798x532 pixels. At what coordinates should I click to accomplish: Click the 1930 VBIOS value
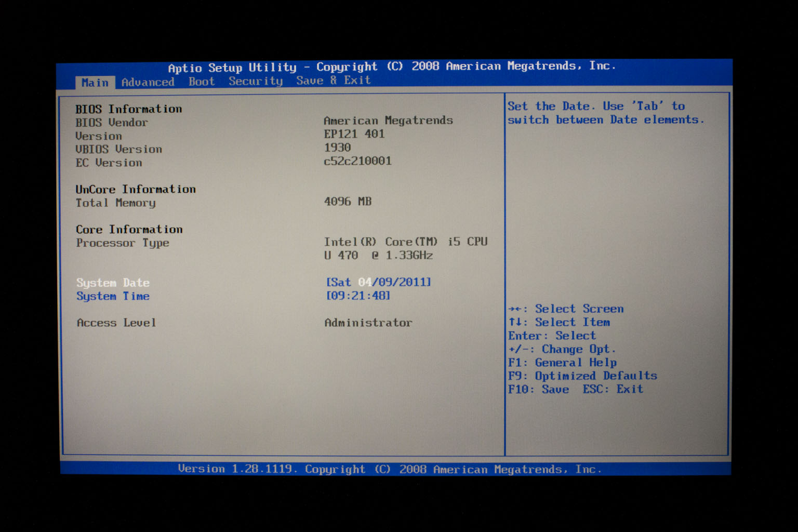[337, 148]
